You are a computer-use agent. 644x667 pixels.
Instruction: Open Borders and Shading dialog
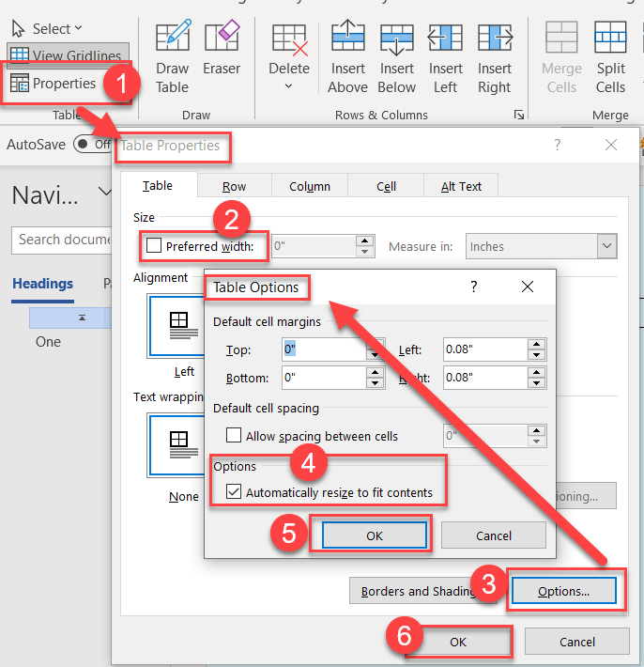point(422,590)
